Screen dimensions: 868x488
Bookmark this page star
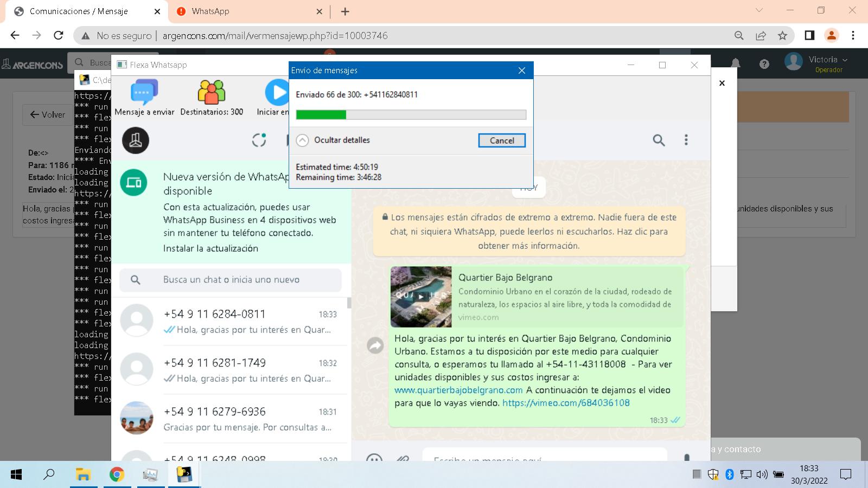[782, 35]
